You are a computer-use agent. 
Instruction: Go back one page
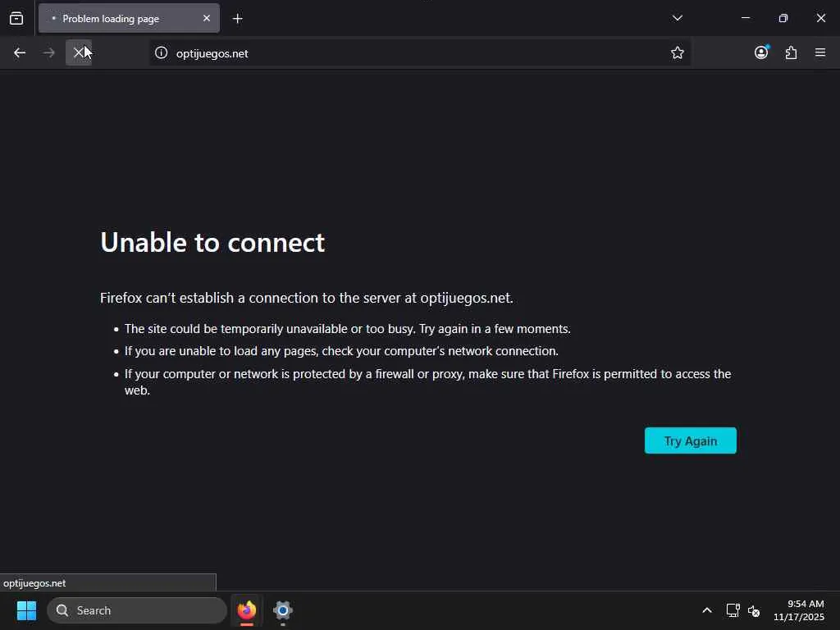pyautogui.click(x=20, y=52)
